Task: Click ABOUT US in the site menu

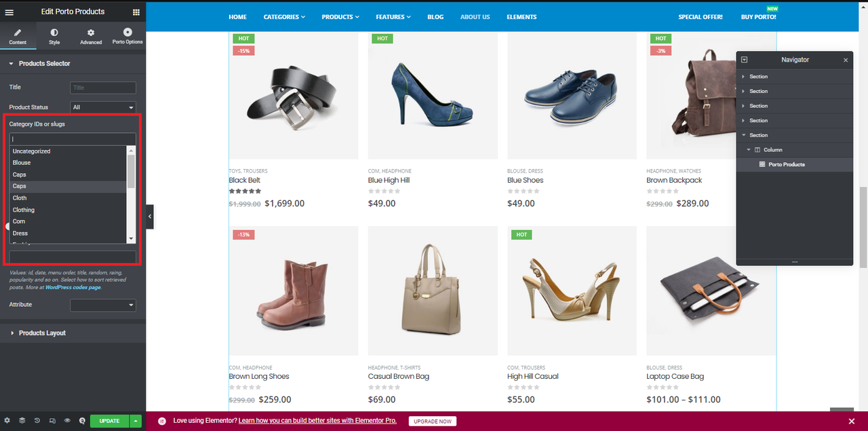Action: tap(475, 17)
